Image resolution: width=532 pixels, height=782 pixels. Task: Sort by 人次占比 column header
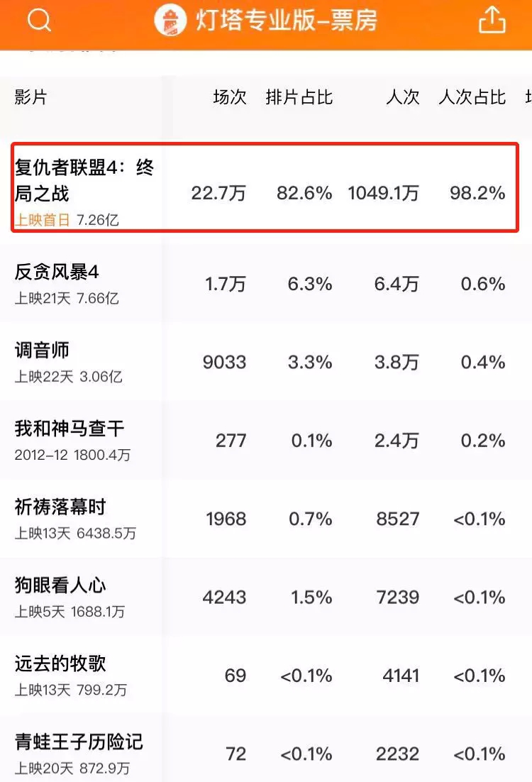[472, 97]
